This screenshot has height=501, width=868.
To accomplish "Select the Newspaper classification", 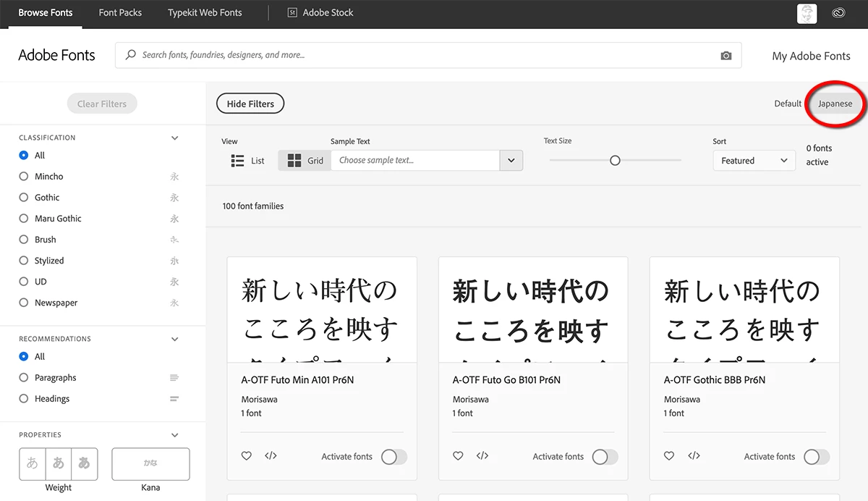I will 24,303.
